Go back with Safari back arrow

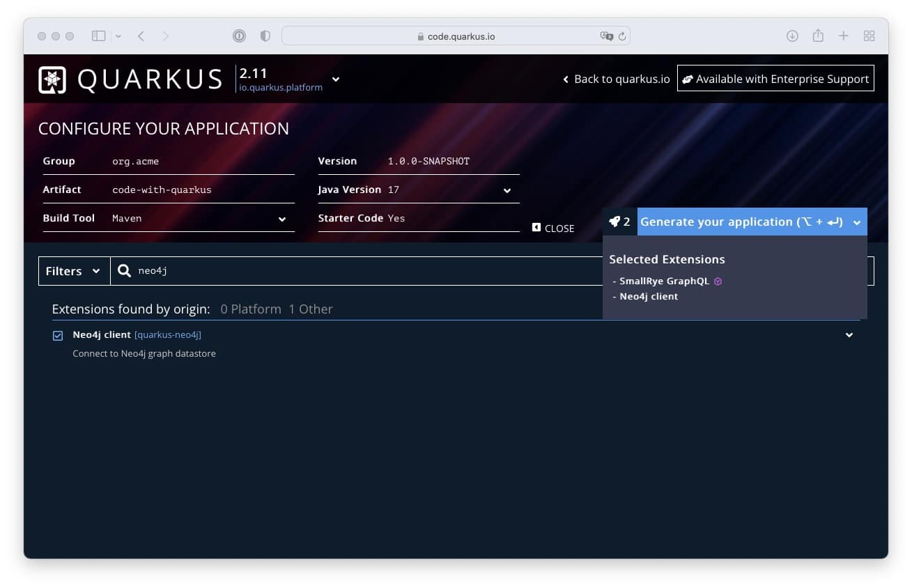(x=141, y=36)
